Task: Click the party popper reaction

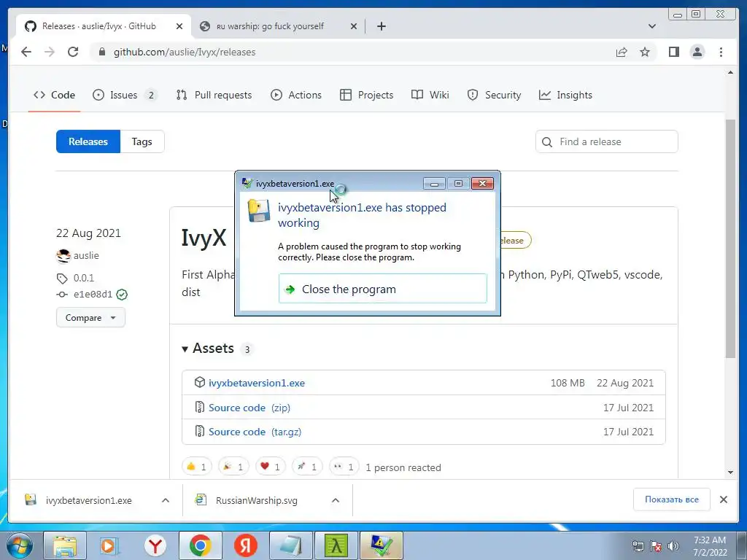Action: coord(233,467)
